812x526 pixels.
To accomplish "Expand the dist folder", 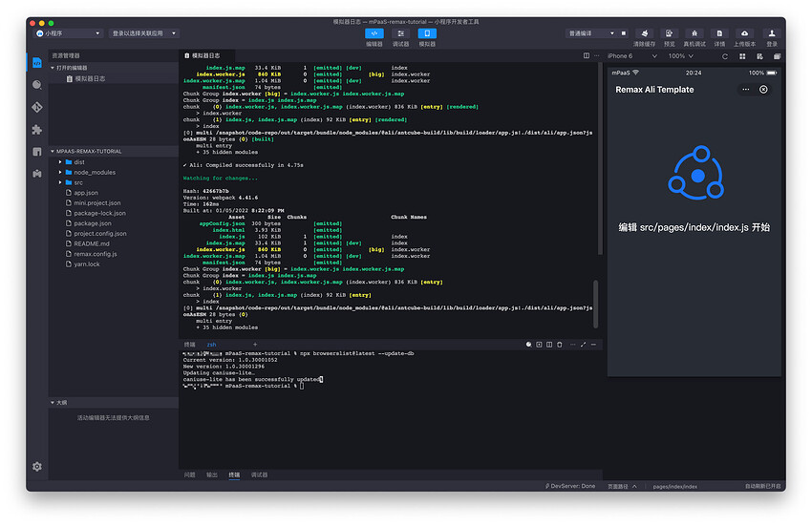I will [x=60, y=162].
